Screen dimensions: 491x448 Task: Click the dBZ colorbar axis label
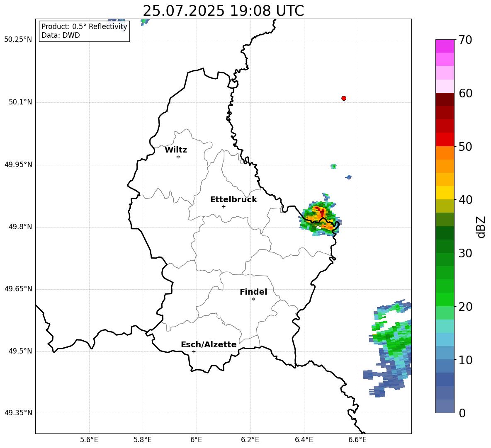point(481,227)
